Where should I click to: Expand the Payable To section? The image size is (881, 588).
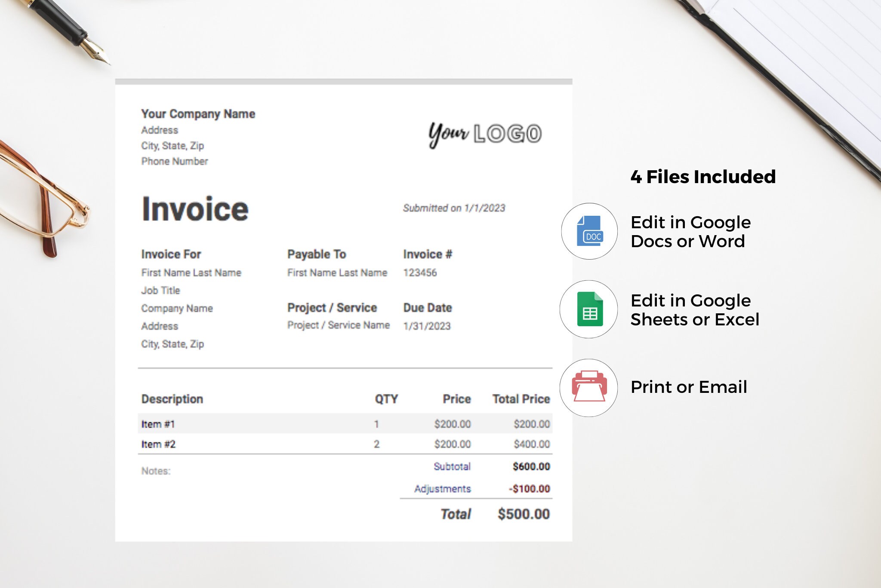(x=317, y=254)
